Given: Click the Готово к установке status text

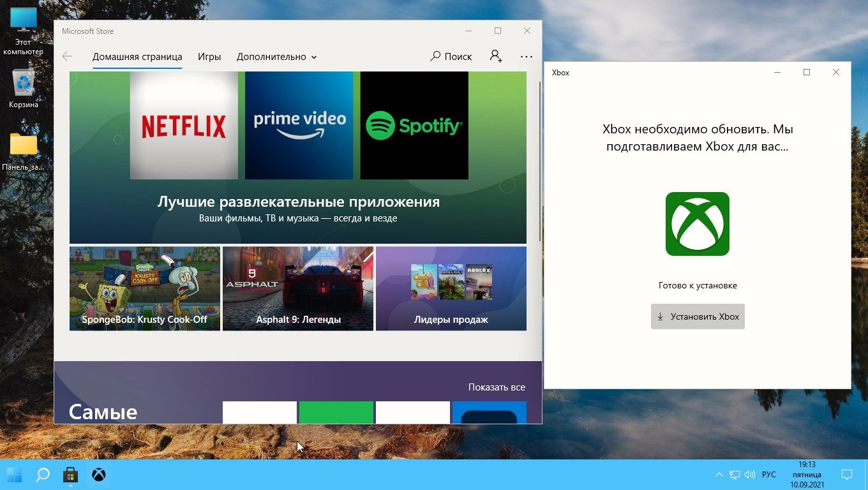Looking at the screenshot, I should (698, 285).
